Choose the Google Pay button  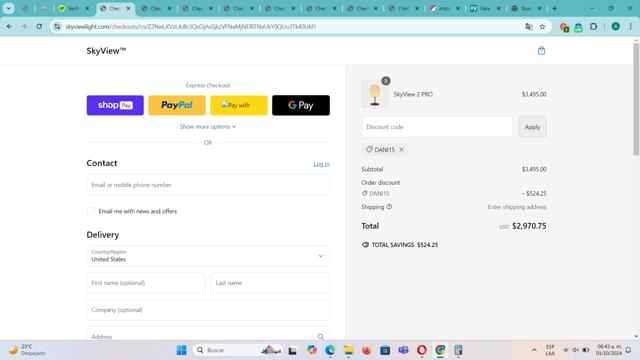(301, 105)
